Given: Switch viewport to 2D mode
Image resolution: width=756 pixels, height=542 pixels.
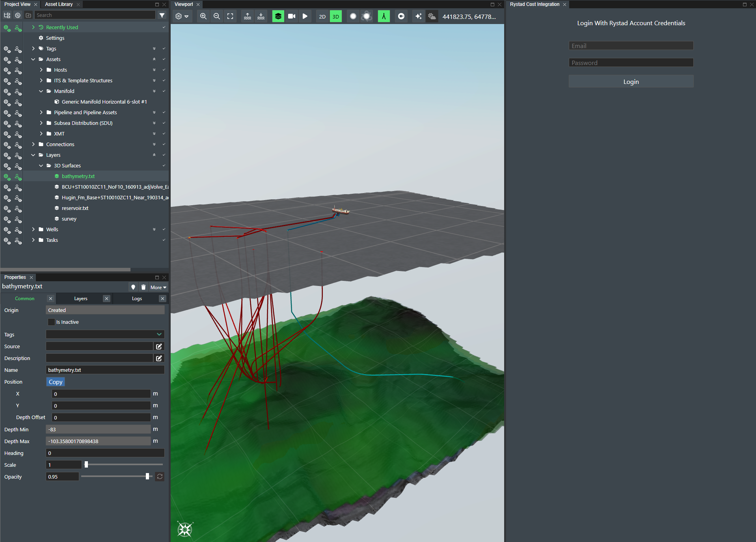Looking at the screenshot, I should click(322, 17).
